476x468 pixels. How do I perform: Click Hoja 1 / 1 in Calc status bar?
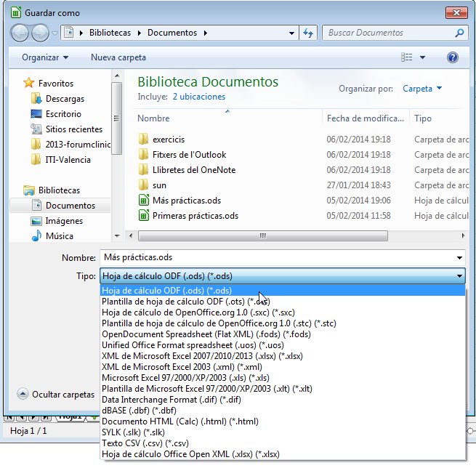click(28, 431)
